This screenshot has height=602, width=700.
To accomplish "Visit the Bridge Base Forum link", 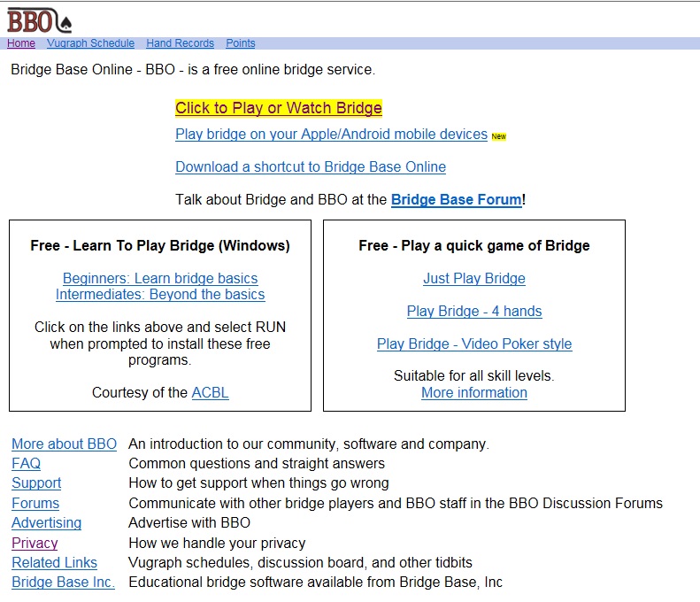I will 457,199.
